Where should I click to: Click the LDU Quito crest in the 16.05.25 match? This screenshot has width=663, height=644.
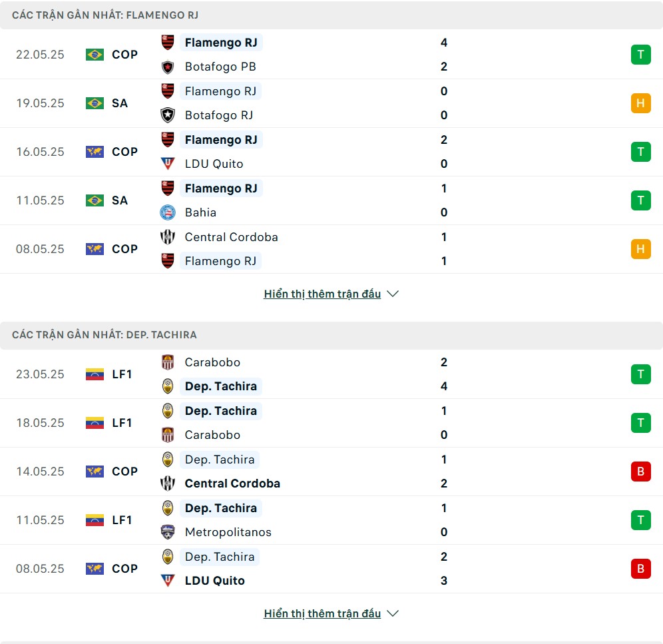coord(168,164)
